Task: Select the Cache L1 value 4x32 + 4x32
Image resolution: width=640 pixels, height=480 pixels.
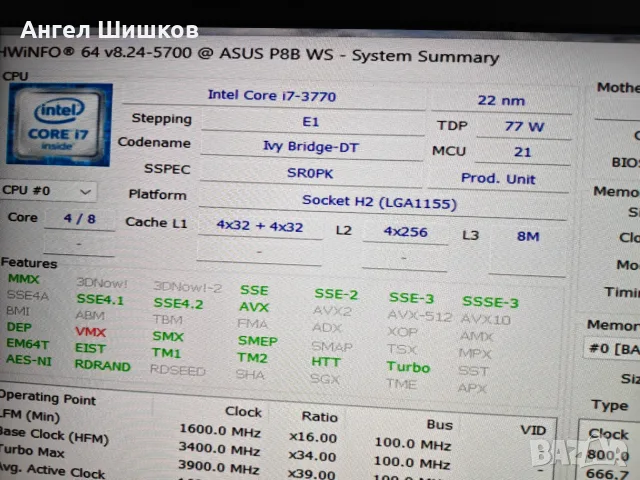Action: (260, 227)
